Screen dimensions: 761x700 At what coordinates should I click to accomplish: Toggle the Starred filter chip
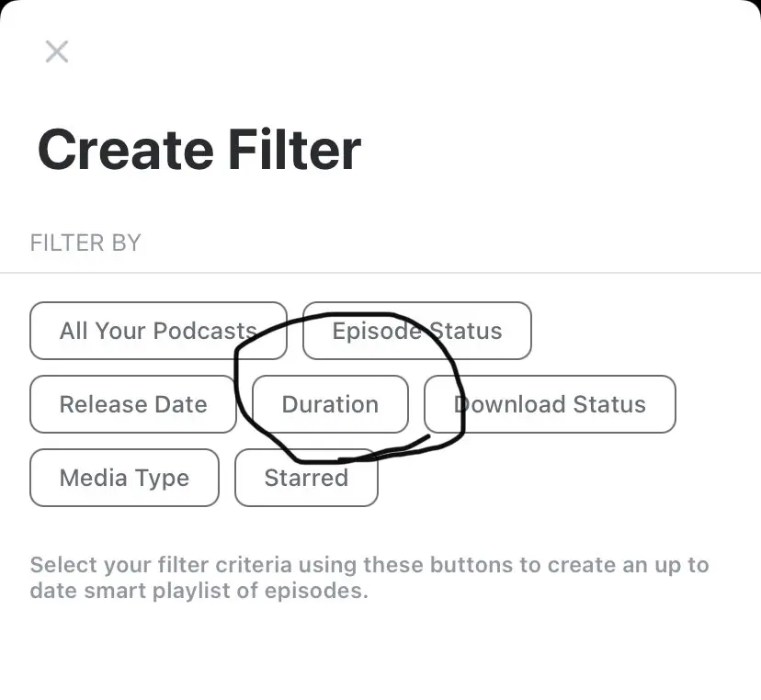click(x=306, y=478)
